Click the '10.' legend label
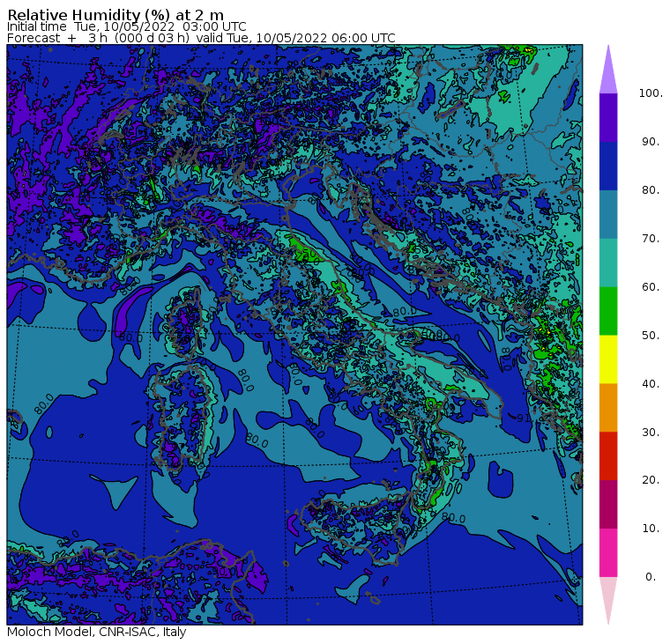 (x=651, y=529)
